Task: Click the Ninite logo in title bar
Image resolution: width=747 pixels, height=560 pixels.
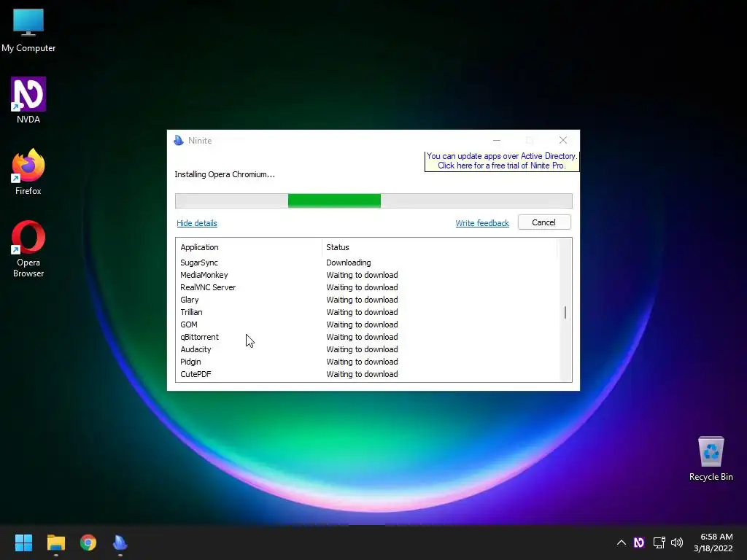Action: [179, 140]
